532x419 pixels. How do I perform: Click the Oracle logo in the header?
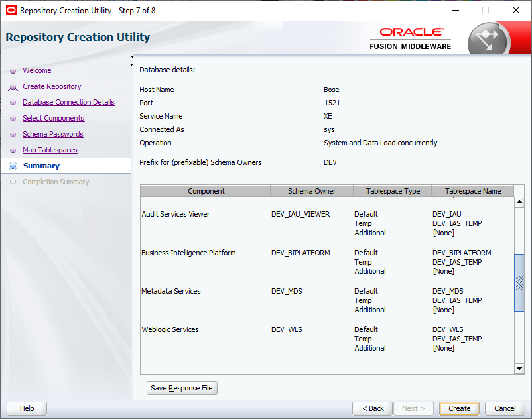click(411, 33)
